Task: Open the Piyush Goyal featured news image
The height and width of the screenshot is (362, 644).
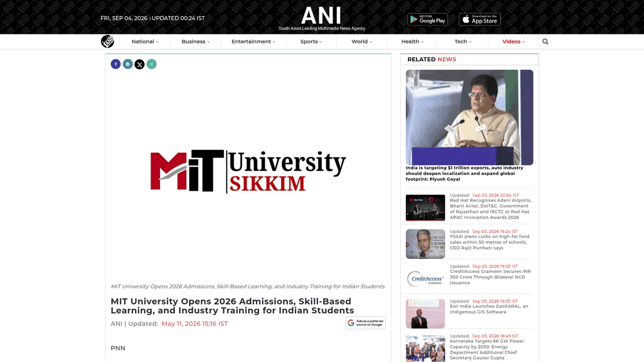Action: [470, 117]
